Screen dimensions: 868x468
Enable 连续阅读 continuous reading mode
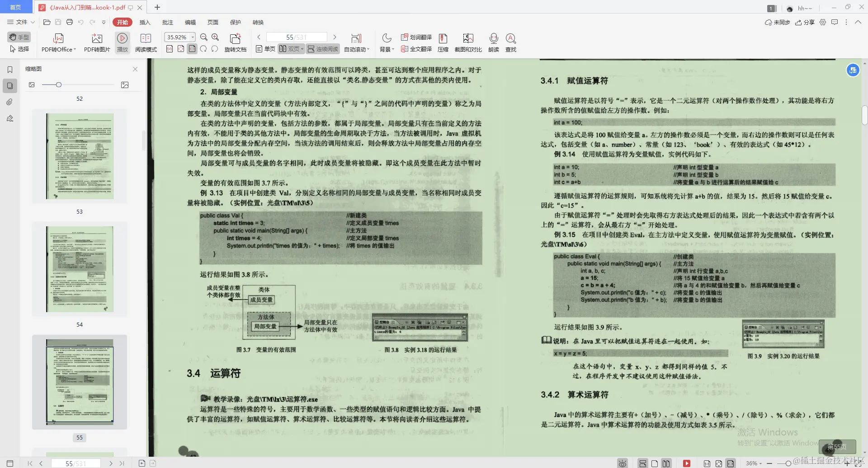point(322,49)
